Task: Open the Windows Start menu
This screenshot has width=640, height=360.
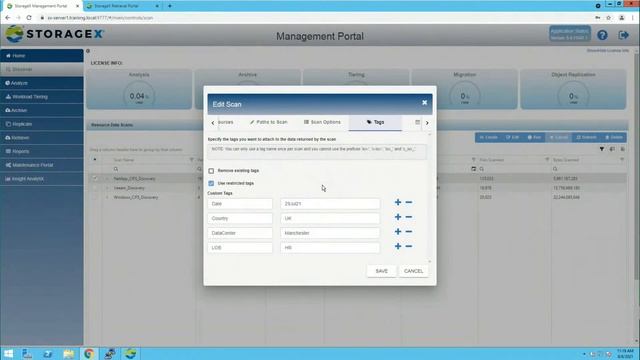Action: tap(8, 353)
